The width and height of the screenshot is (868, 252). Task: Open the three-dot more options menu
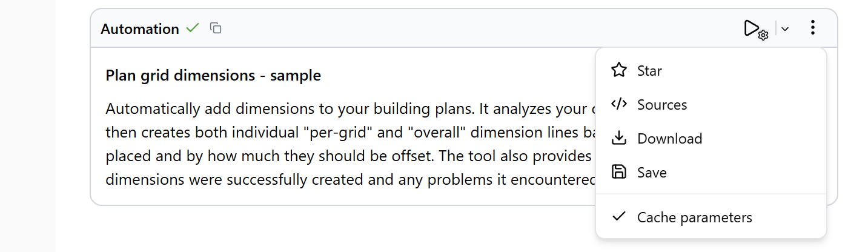(x=813, y=28)
